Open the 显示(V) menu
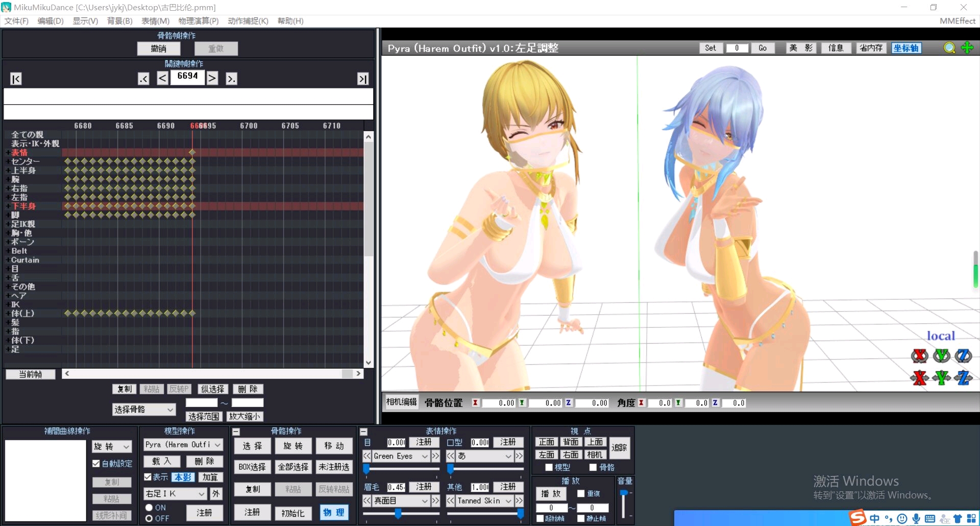This screenshot has width=980, height=526. pyautogui.click(x=85, y=21)
